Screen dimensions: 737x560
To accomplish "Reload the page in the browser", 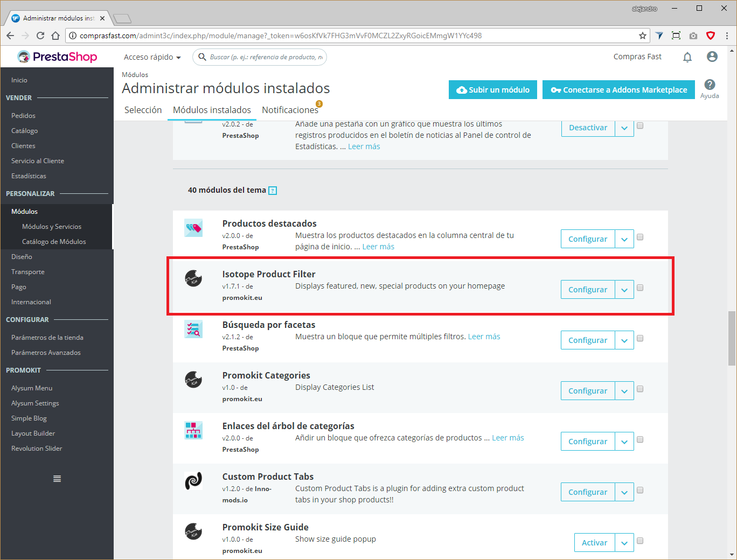I will tap(40, 36).
